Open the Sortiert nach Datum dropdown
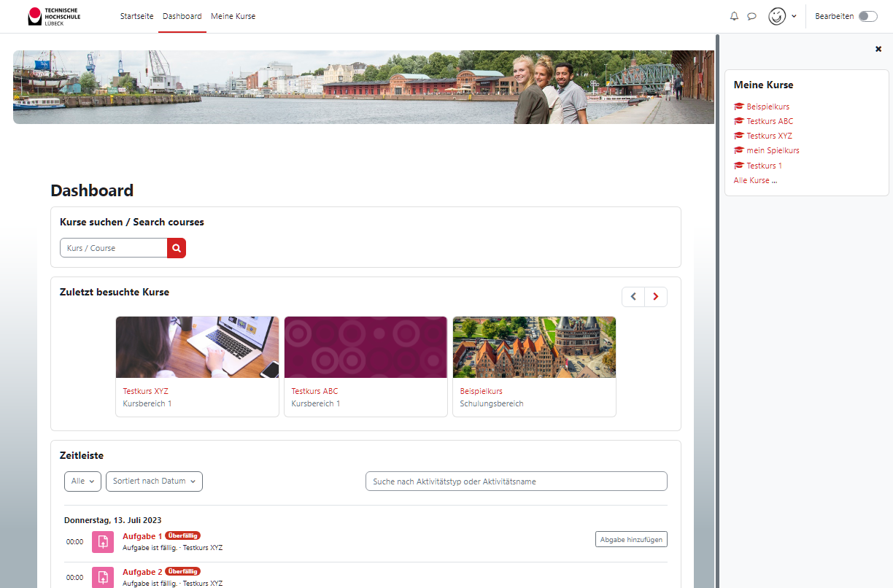 click(154, 481)
